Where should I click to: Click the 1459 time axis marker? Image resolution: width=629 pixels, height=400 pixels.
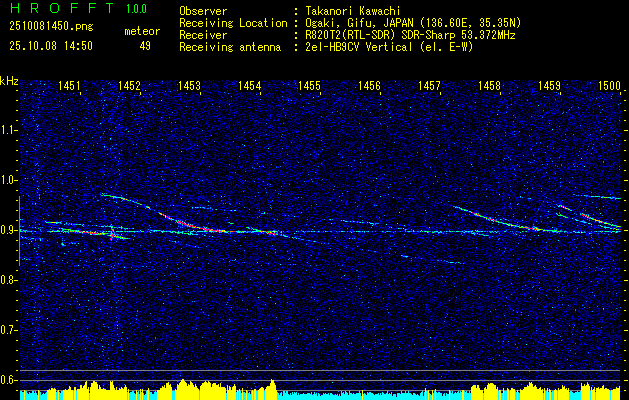[549, 85]
